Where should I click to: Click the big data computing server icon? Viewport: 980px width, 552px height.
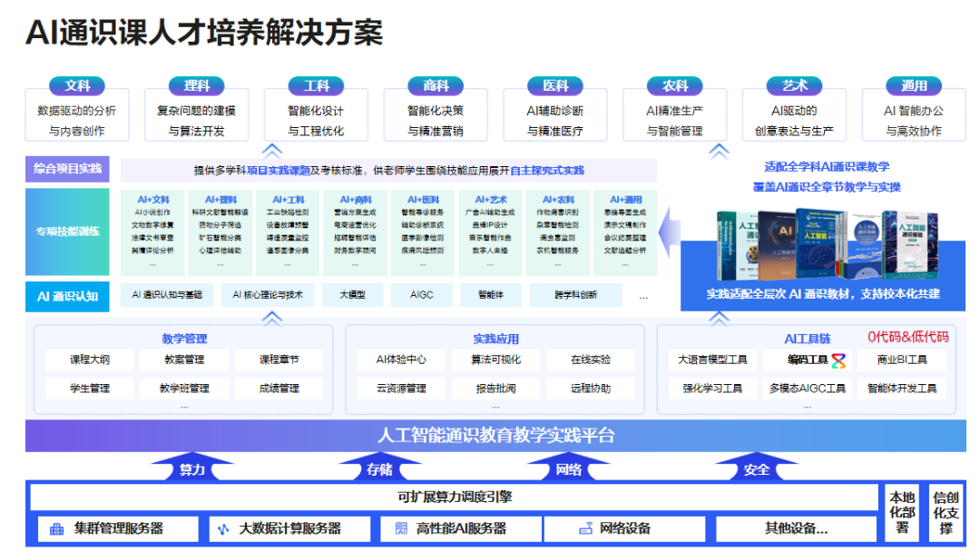[x=223, y=529]
